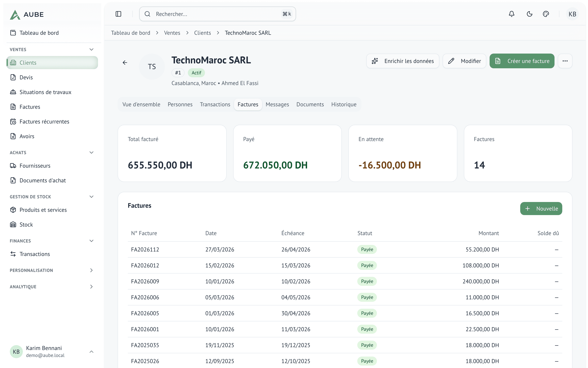The width and height of the screenshot is (588, 368).
Task: Open the Transactions tab
Action: pos(215,104)
